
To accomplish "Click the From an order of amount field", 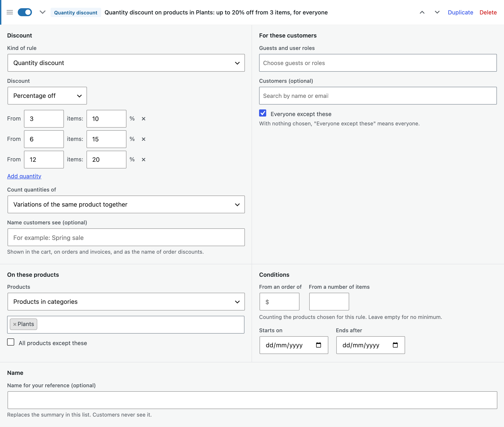I will (280, 302).
